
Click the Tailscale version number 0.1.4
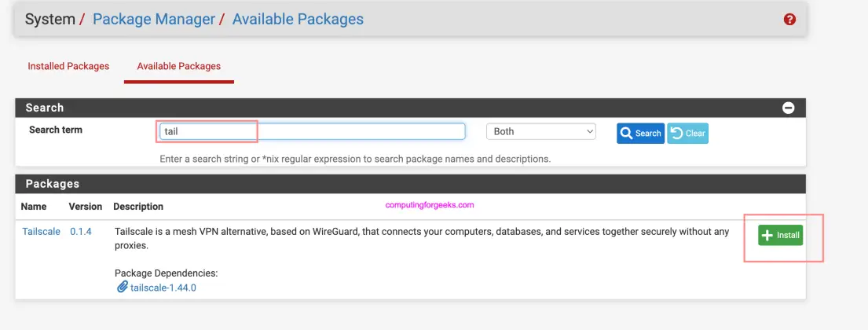click(x=81, y=232)
